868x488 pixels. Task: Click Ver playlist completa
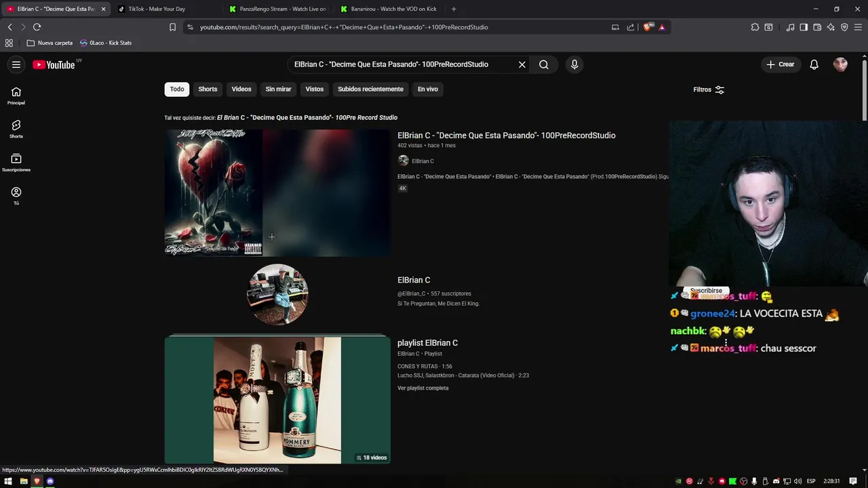point(423,388)
